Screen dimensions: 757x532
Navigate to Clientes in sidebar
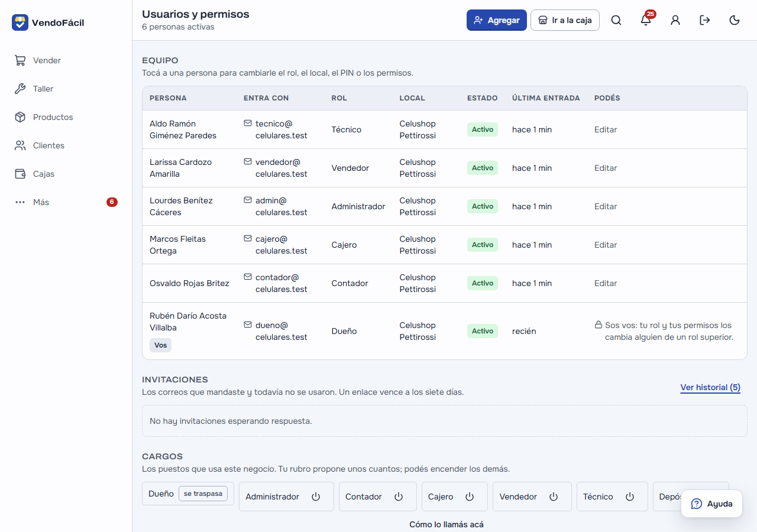[66, 145]
